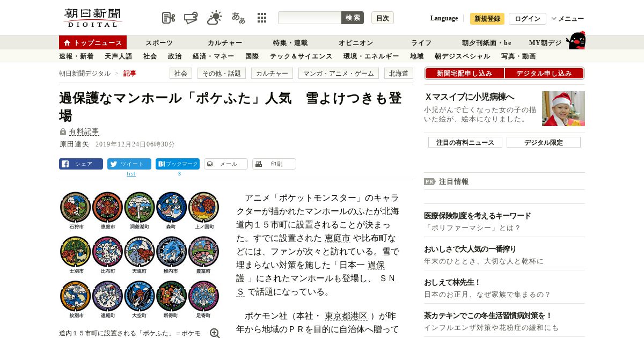
Task: Open 政治 submenu item
Action: (174, 56)
